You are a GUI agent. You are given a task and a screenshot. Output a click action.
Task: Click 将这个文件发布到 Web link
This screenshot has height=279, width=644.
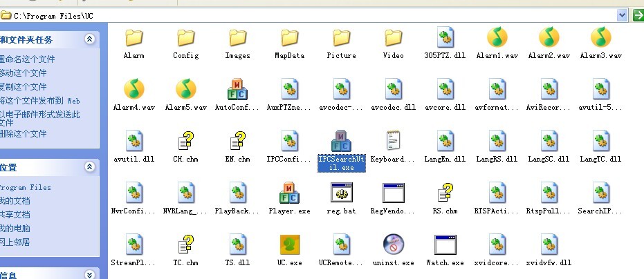(40, 101)
